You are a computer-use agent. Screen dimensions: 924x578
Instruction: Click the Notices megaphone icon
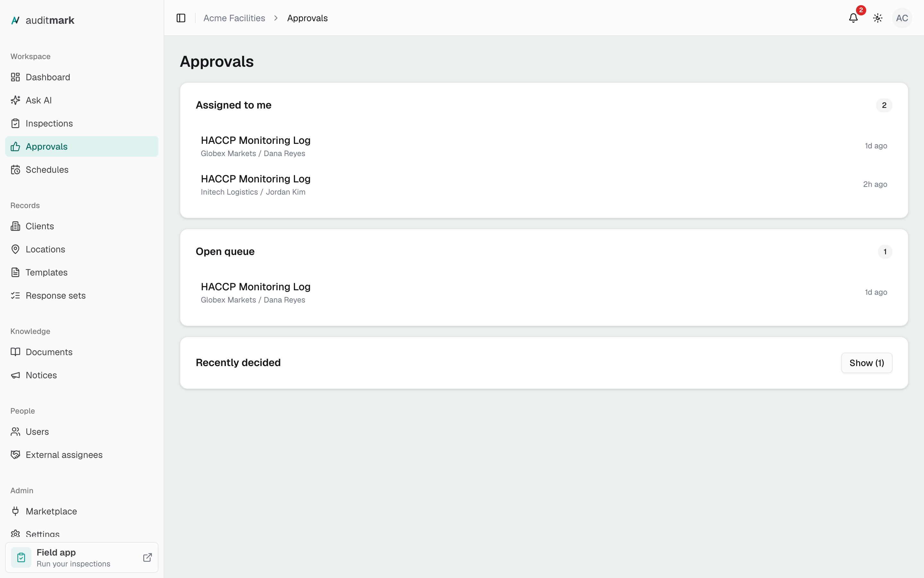pos(15,375)
